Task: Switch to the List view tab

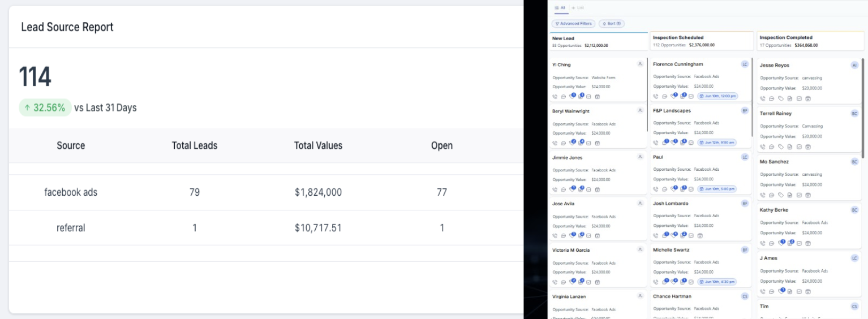Action: pos(578,7)
